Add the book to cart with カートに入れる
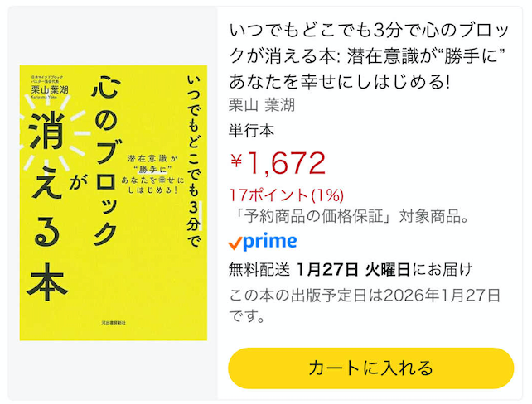Image resolution: width=532 pixels, height=404 pixels. point(370,368)
